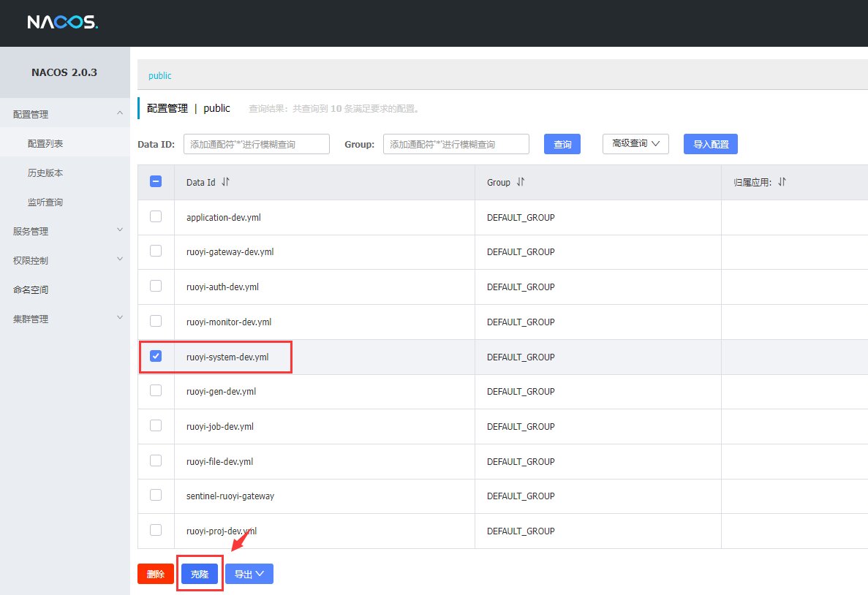868x595 pixels.
Task: Select the ruoyi-job-dev.yml Data Id text
Action: [220, 426]
